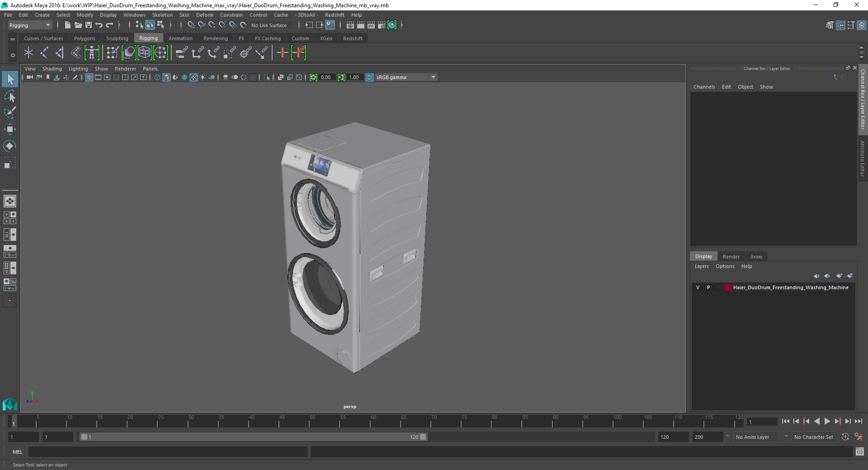
Task: Click the time range slider bar
Action: 253,437
